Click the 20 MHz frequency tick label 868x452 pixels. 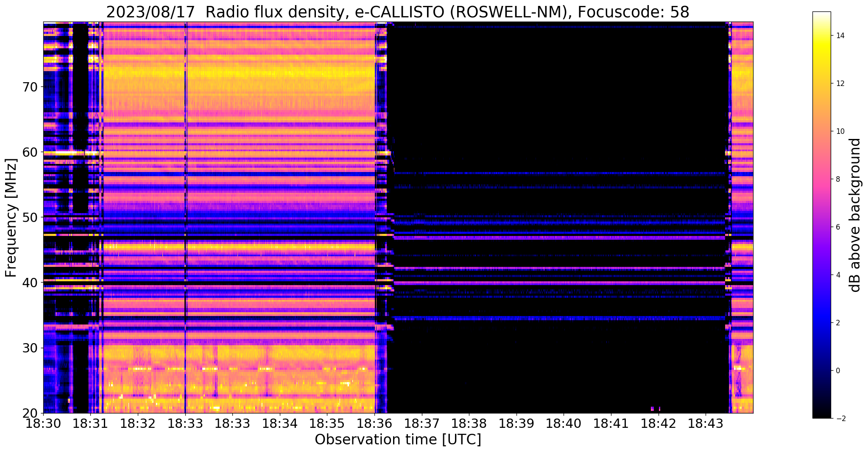pyautogui.click(x=30, y=413)
